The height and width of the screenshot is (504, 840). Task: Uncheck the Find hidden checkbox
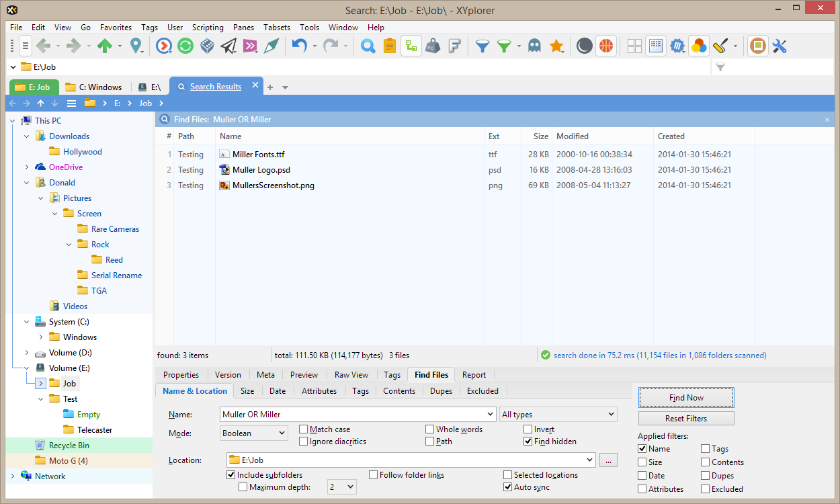coord(528,442)
